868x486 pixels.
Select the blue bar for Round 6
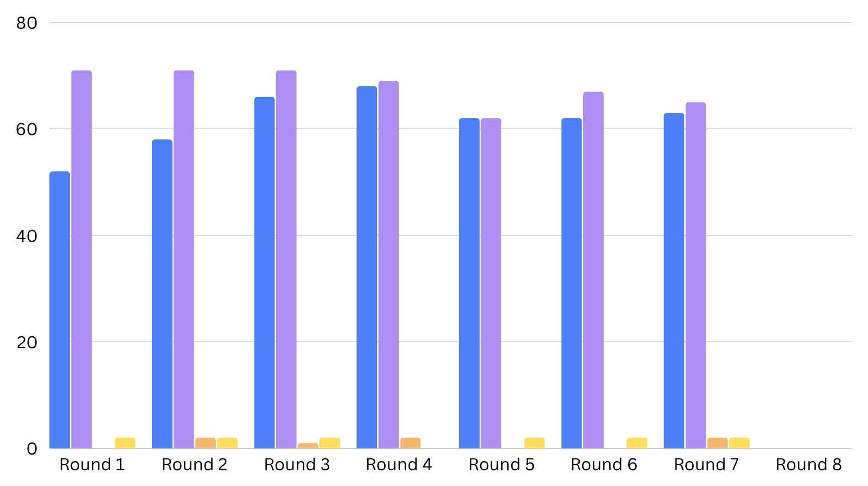[571, 283]
